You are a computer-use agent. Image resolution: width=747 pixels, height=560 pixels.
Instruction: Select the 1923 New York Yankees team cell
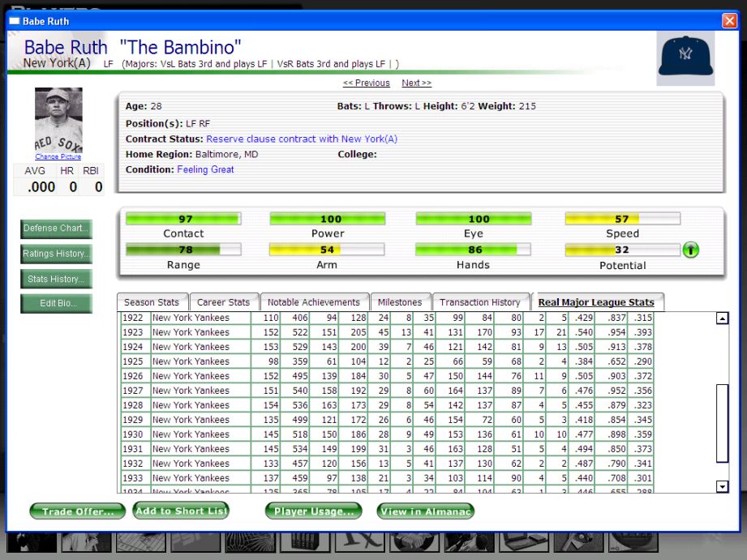tap(201, 332)
